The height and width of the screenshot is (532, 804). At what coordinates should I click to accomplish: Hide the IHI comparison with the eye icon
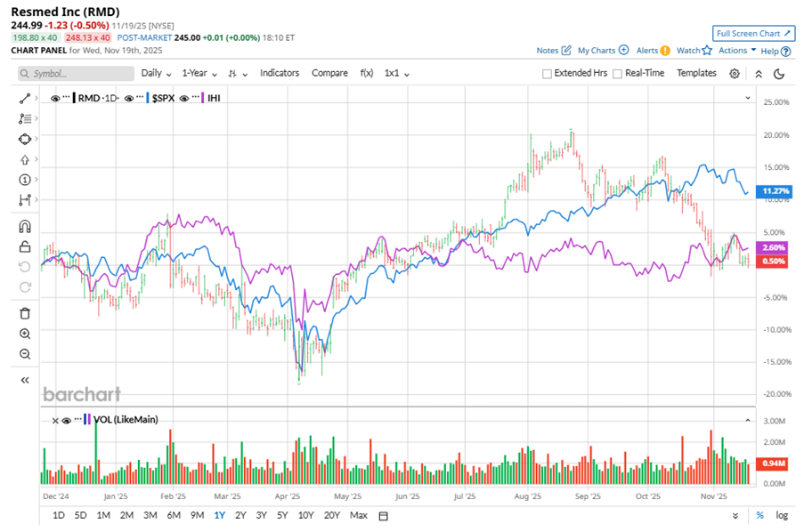click(184, 99)
